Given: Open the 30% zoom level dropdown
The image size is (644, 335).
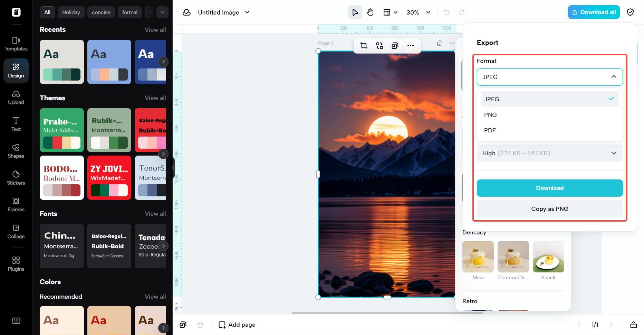Looking at the screenshot, I should [418, 12].
